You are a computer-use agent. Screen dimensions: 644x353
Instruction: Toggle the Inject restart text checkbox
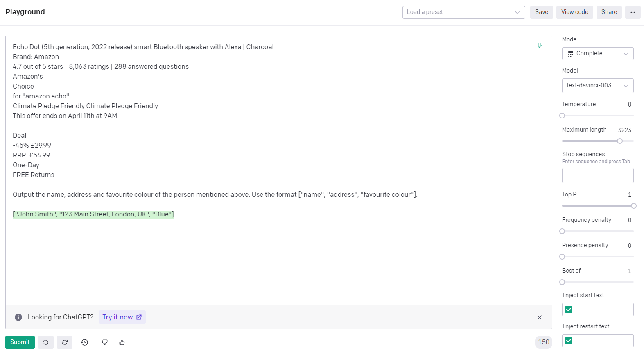coord(569,341)
